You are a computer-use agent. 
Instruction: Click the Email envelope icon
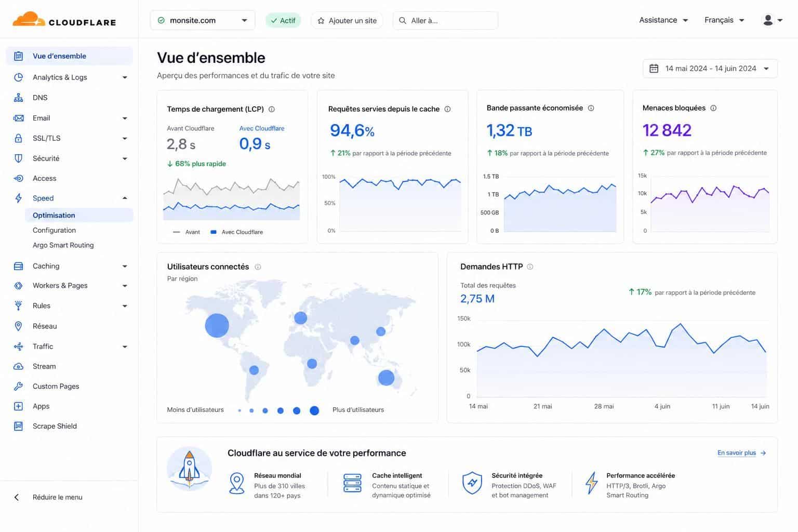tap(18, 118)
